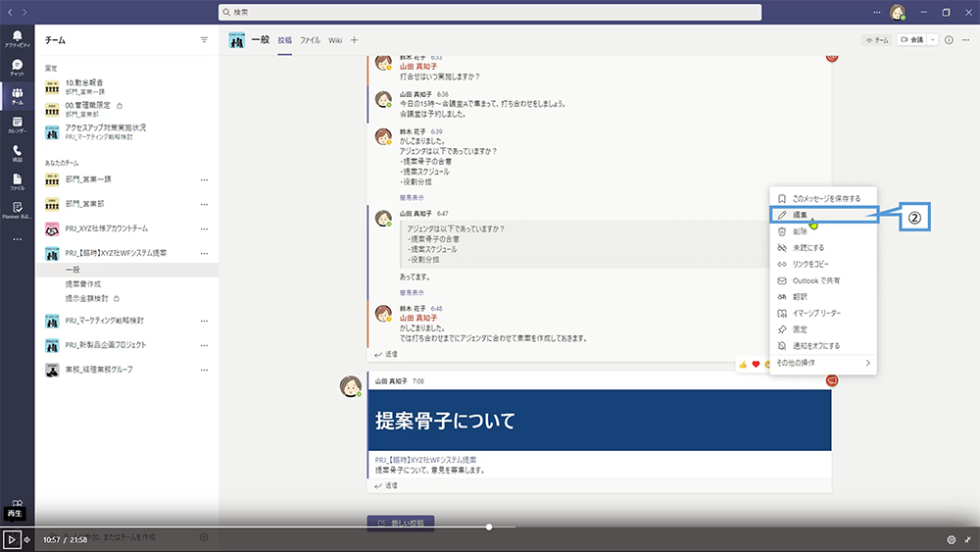Open pinned 00.管理職限定 channel
The width and height of the screenshot is (980, 552).
coord(87,110)
